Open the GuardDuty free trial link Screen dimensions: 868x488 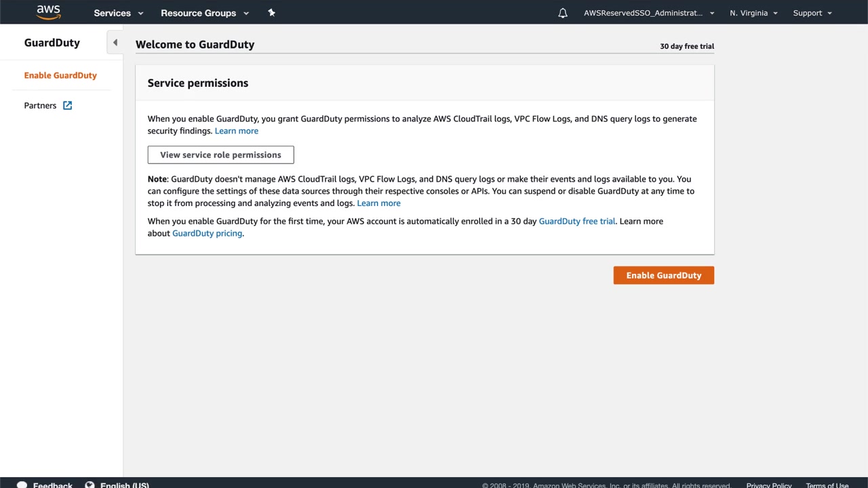coord(577,222)
